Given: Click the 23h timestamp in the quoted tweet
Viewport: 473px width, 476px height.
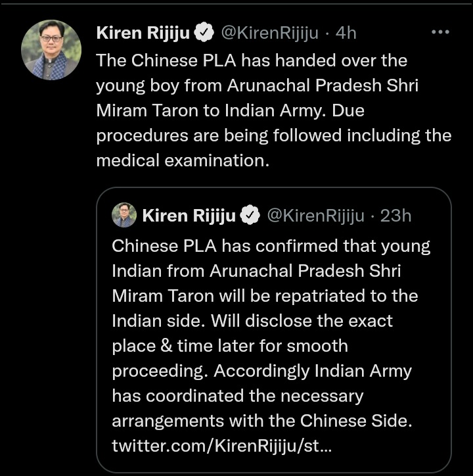Looking at the screenshot, I should coord(396,215).
